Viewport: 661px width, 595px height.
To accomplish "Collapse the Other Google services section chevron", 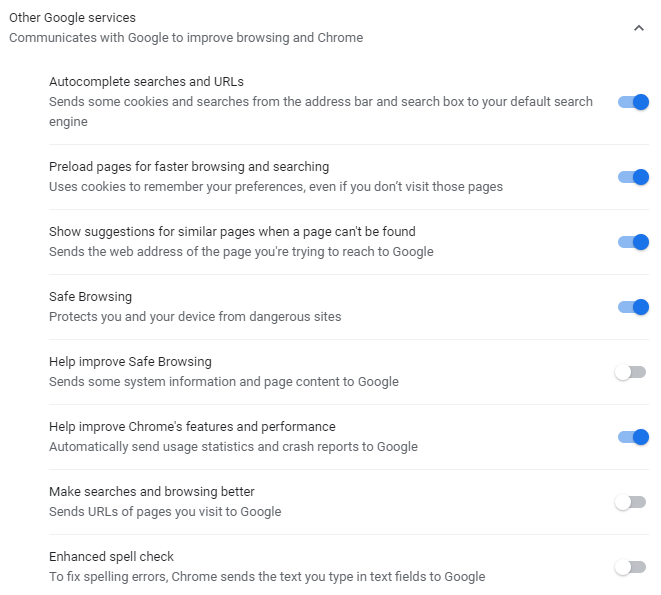I will [639, 28].
